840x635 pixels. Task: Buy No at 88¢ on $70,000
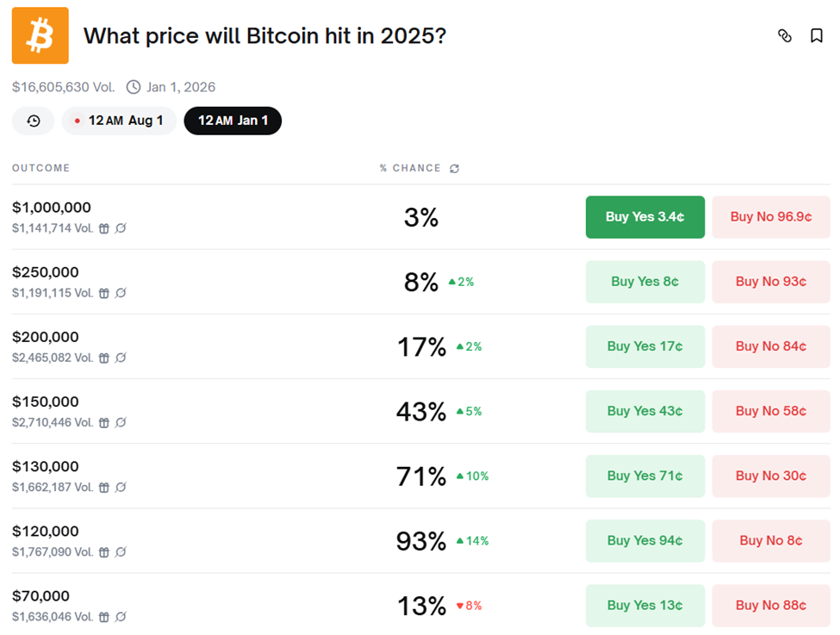(770, 605)
